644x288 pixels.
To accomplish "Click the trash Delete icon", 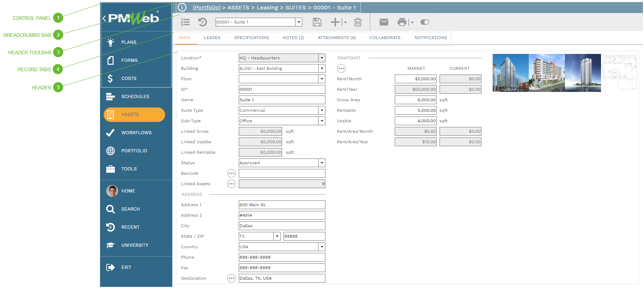I will point(358,22).
